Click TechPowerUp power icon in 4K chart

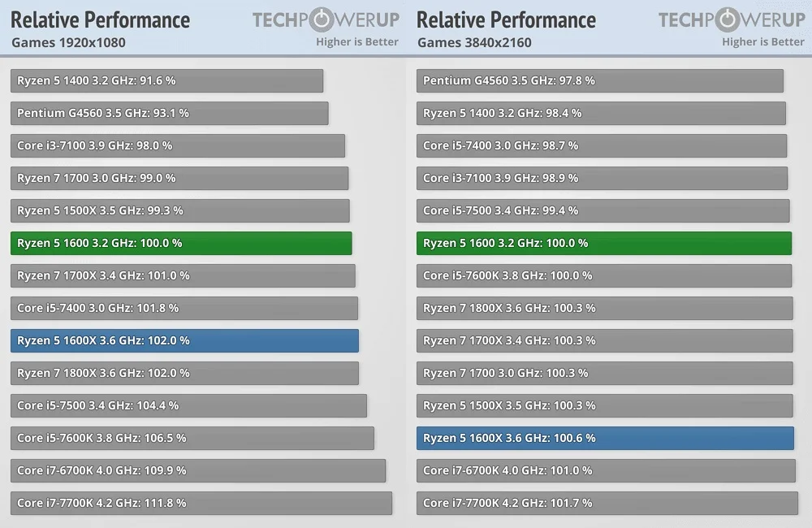coord(728,19)
